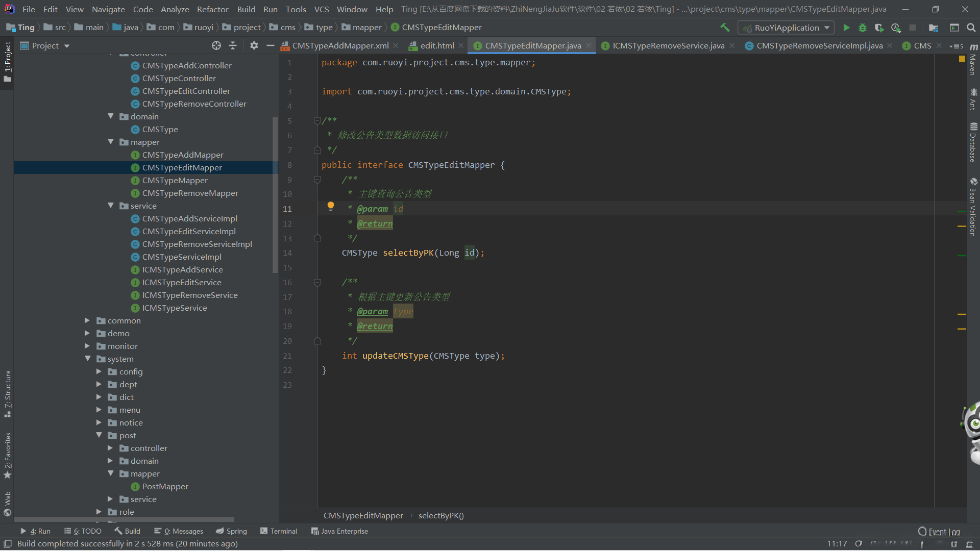
Task: Click the Search Everywhere magnifier icon
Action: (971, 28)
